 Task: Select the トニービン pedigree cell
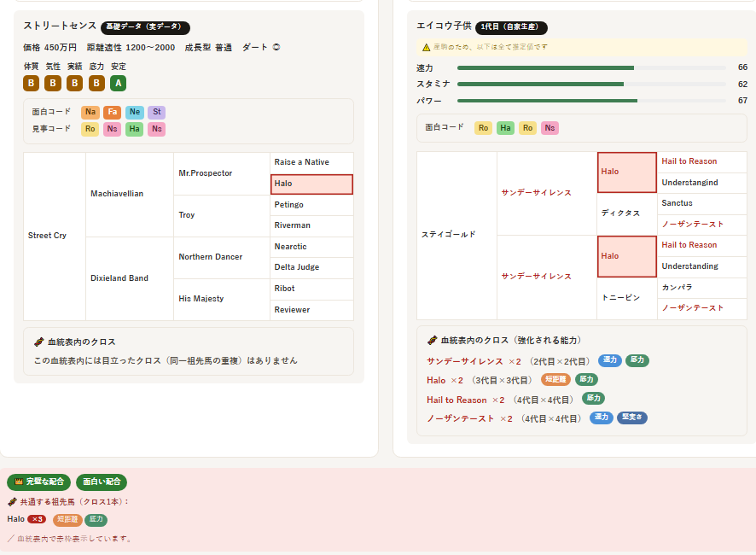click(x=627, y=298)
